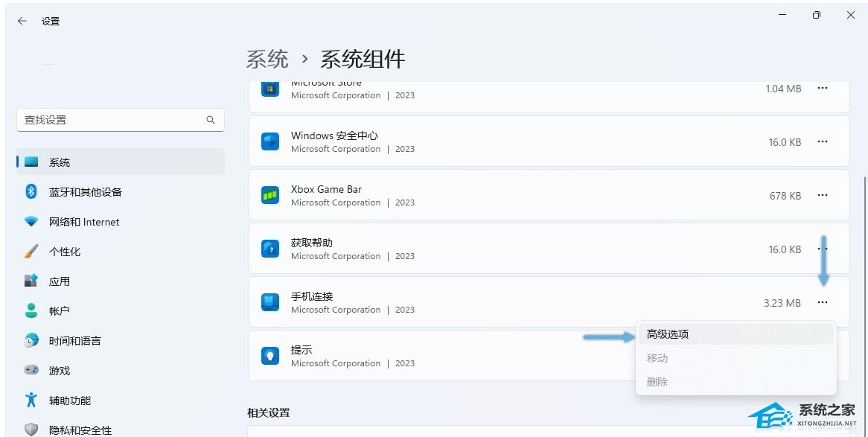Click the 16.0 KB size of 获取帮助
This screenshot has height=437, width=868.
(785, 250)
